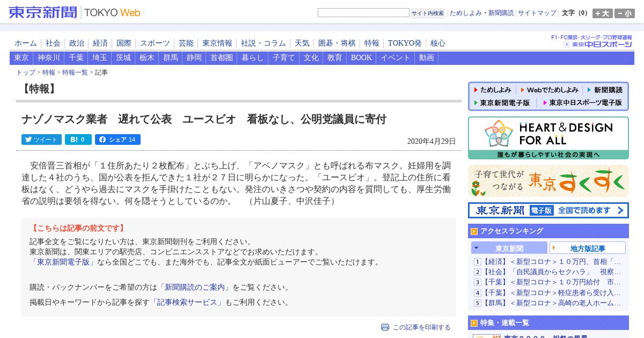Focus the site search input field
The width and height of the screenshot is (644, 338).
363,13
